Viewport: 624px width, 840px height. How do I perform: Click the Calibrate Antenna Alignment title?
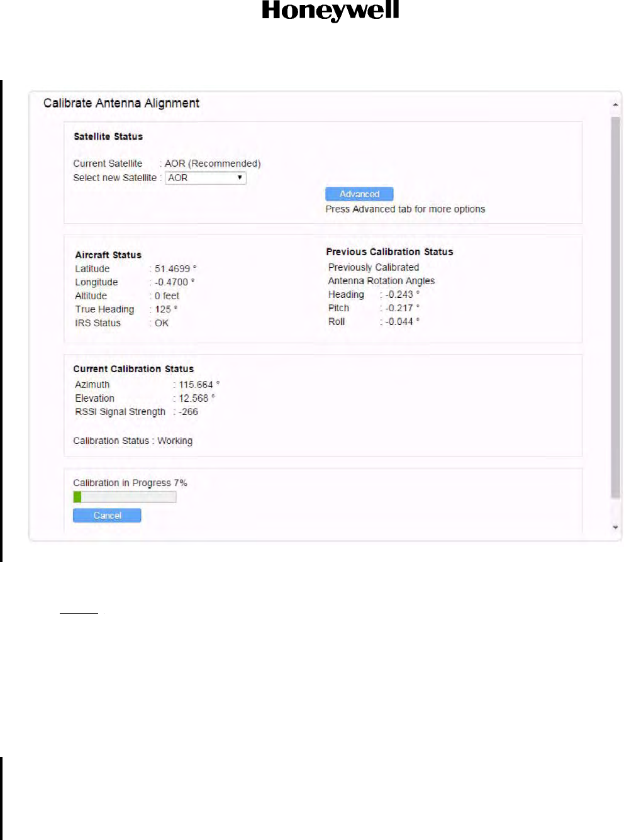pyautogui.click(x=121, y=103)
